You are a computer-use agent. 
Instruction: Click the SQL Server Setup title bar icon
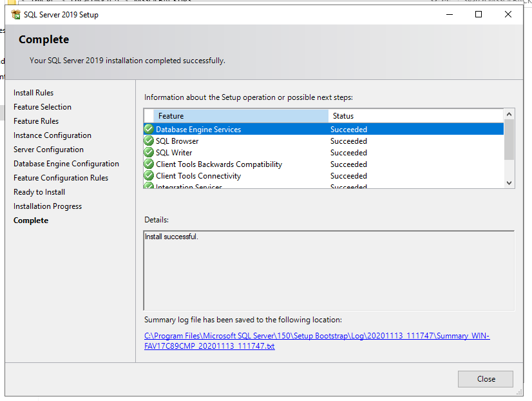(x=15, y=15)
